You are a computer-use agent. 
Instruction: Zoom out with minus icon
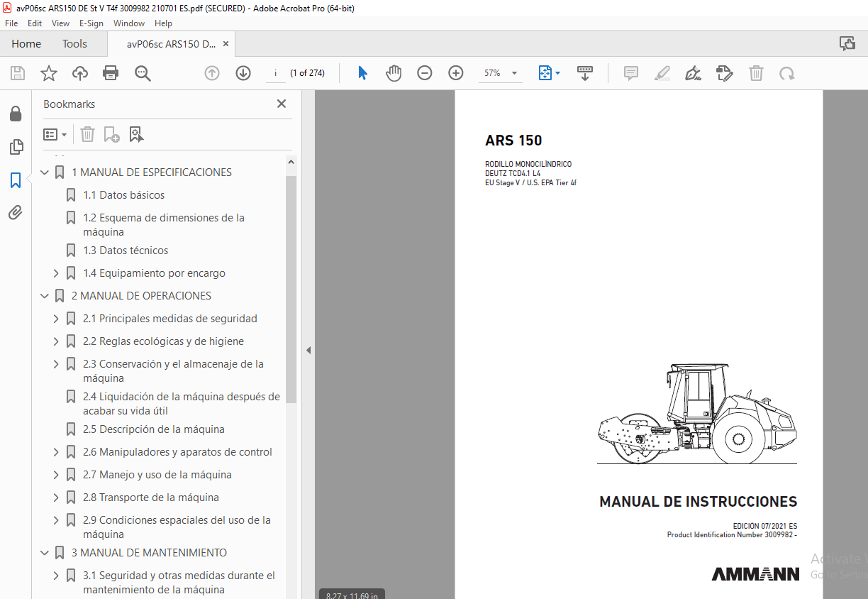click(425, 73)
